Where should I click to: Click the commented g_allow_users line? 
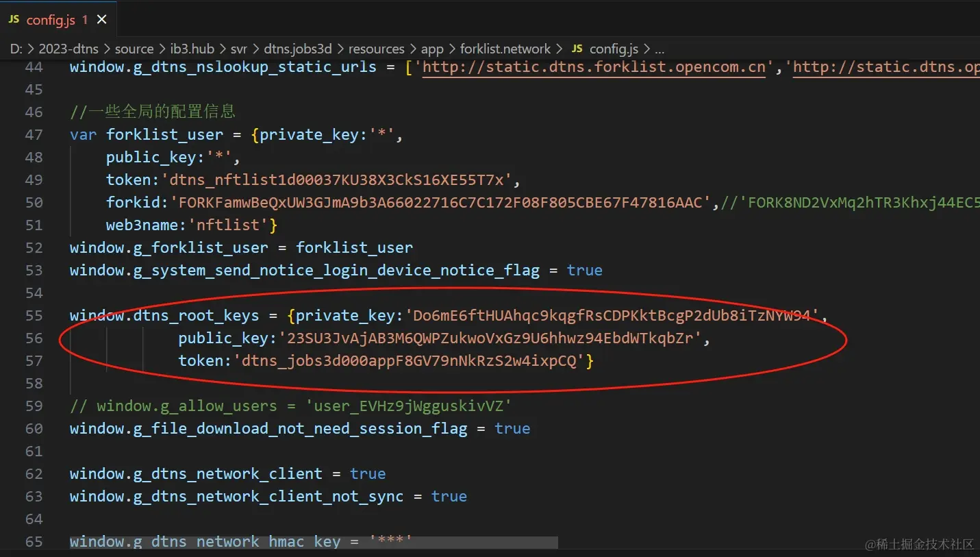pyautogui.click(x=291, y=406)
